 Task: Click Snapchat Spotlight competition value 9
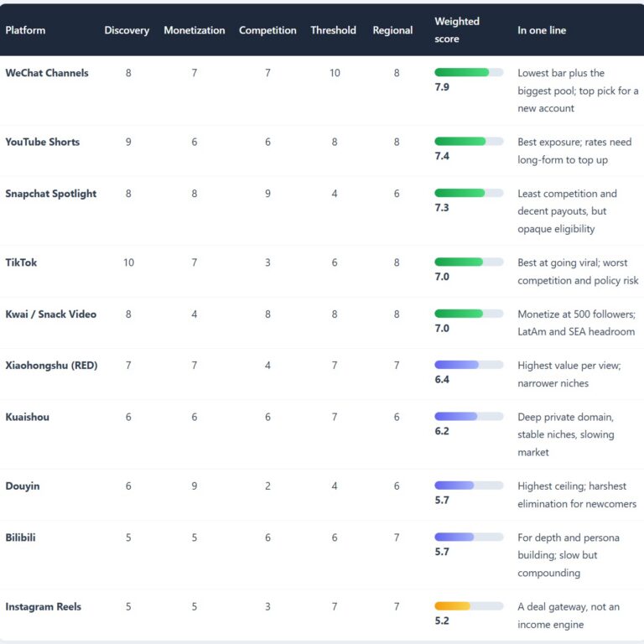[267, 194]
